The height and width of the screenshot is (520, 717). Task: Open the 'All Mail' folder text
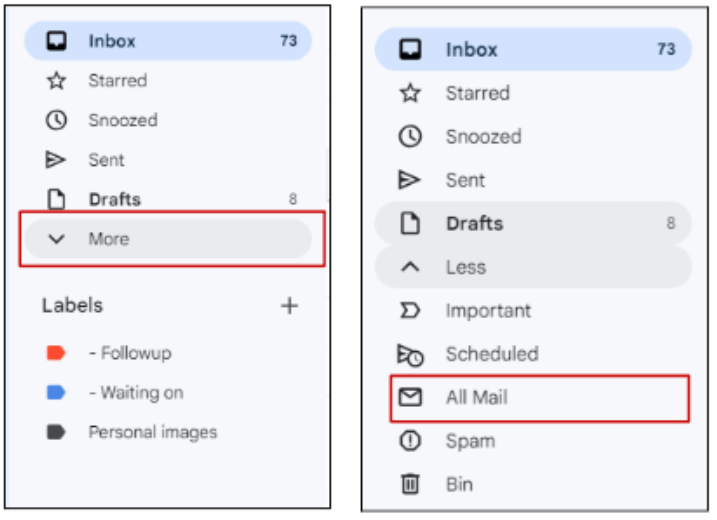pyautogui.click(x=477, y=397)
